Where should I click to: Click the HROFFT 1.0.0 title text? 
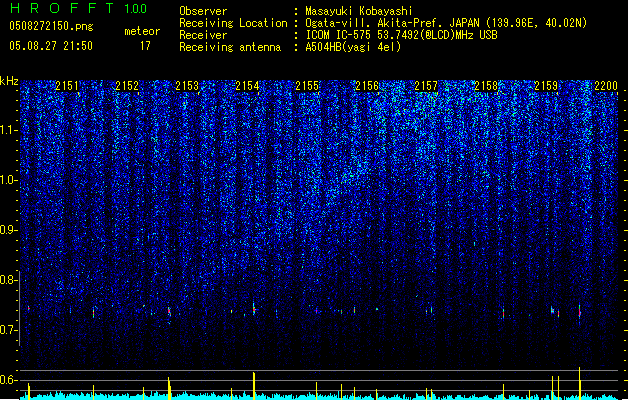click(78, 8)
